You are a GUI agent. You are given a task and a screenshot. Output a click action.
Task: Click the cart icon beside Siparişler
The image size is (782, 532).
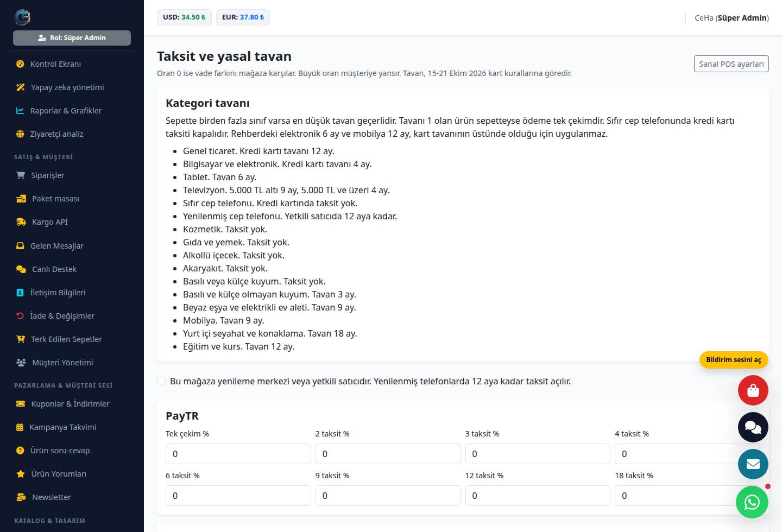21,175
